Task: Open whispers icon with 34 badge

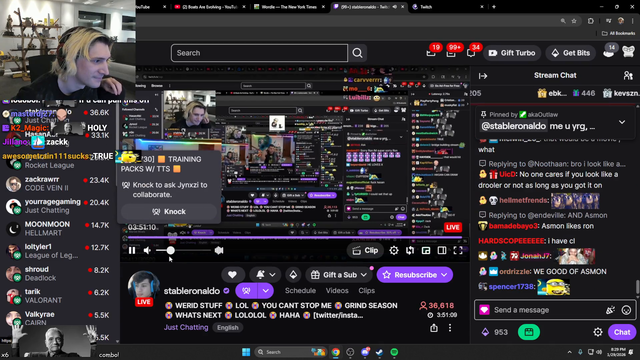Action: pos(471,53)
